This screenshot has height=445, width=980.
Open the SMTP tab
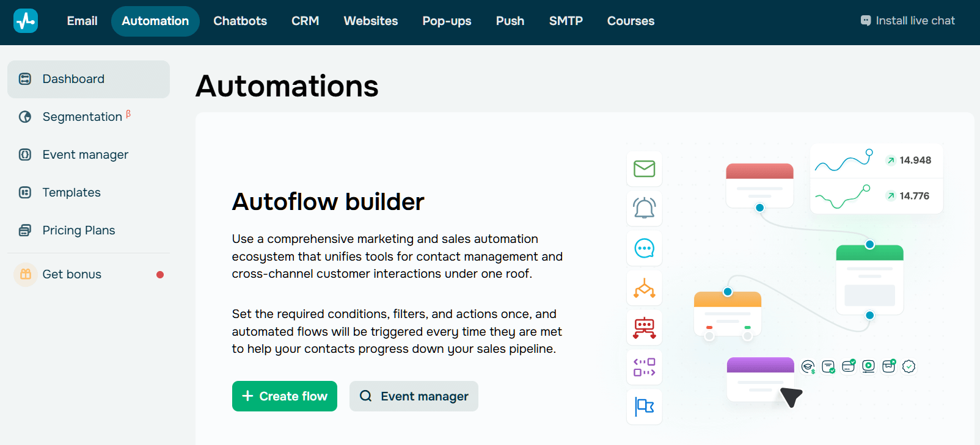click(565, 21)
